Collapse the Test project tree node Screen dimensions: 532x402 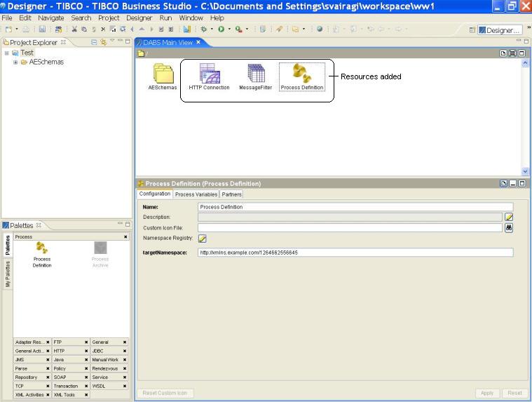[x=6, y=53]
